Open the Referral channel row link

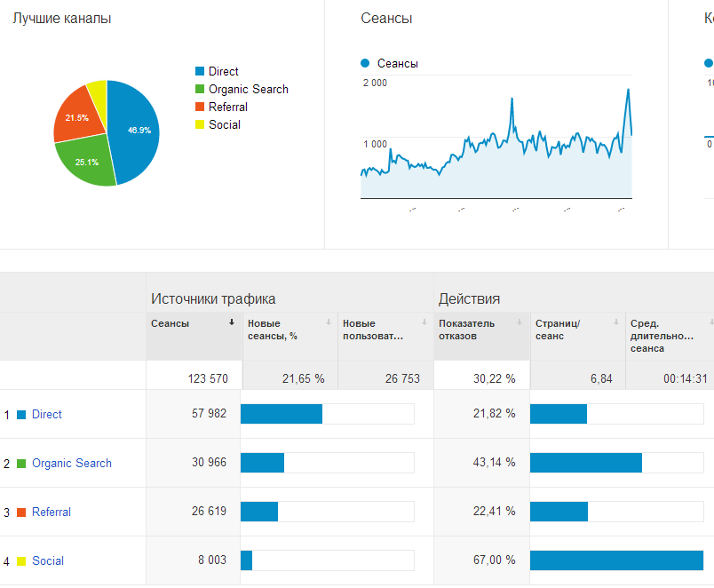[x=51, y=513]
